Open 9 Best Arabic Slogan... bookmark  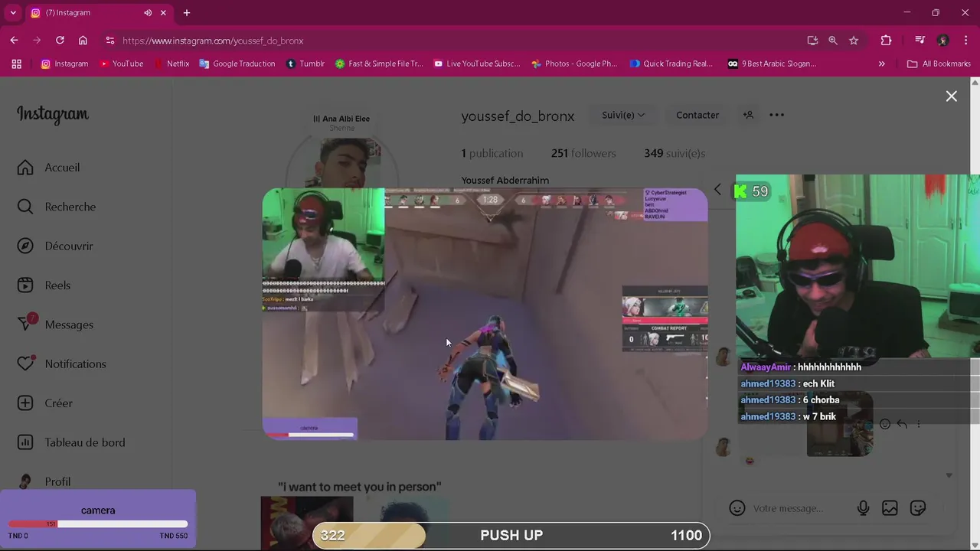click(772, 64)
